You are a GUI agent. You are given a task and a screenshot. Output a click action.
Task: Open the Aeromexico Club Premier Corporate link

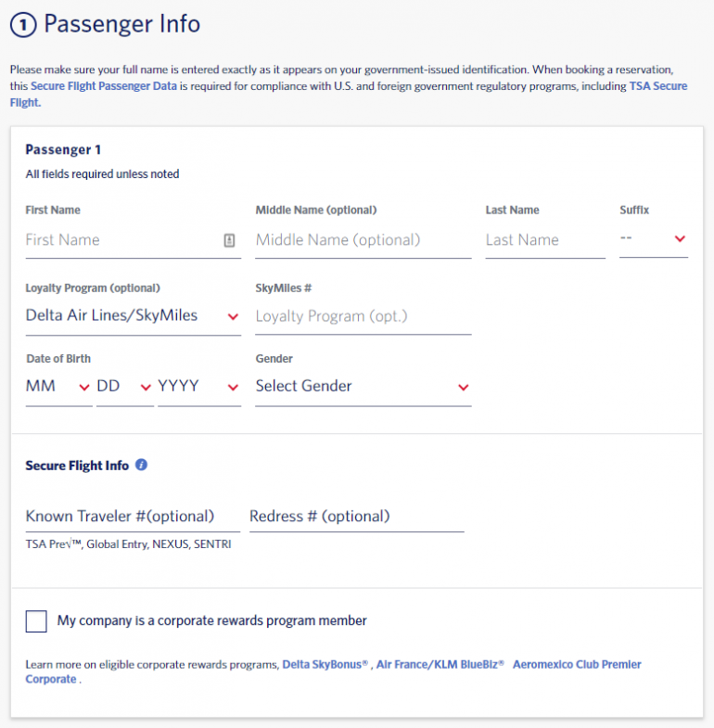click(x=576, y=664)
